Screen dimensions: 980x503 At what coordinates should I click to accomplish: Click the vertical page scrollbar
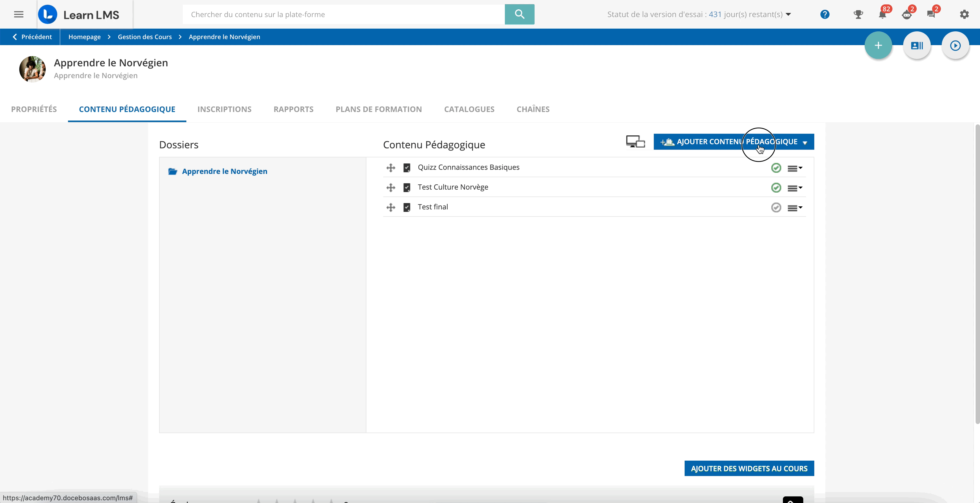point(977,274)
